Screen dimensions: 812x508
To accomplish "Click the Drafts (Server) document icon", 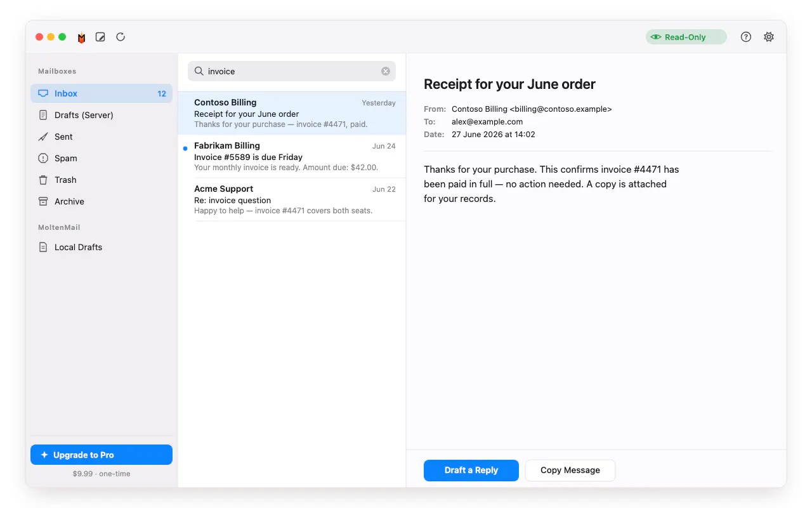I will (x=43, y=115).
